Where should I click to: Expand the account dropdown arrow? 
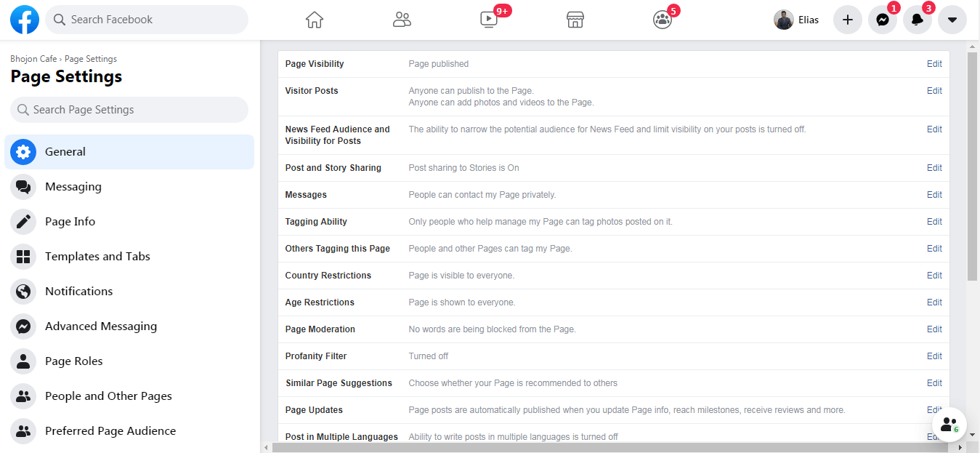(952, 20)
